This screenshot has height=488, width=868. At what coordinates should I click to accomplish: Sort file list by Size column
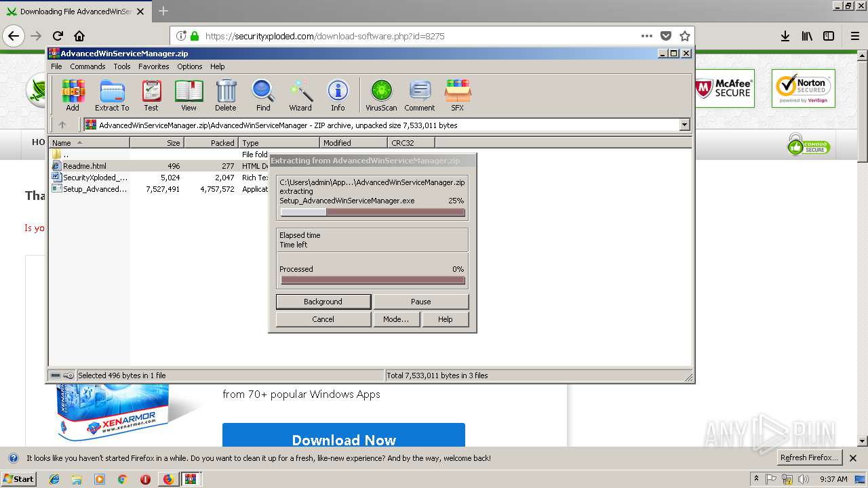157,143
